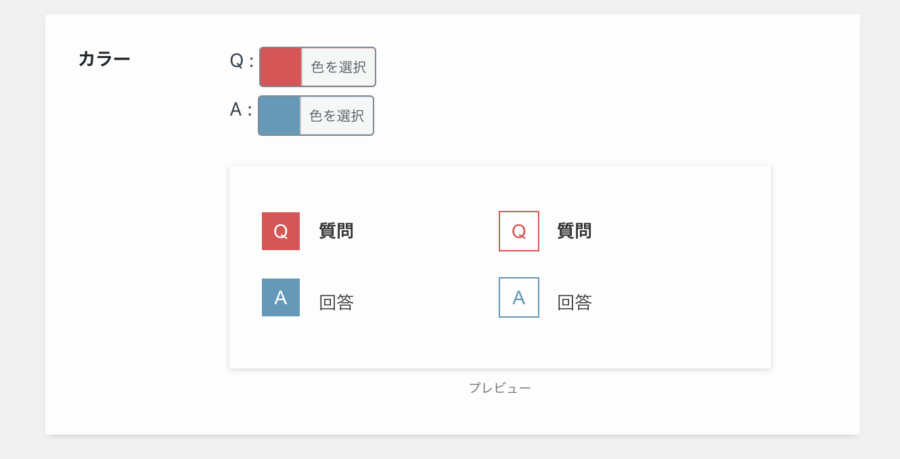900x459 pixels.
Task: Click the red Q color swatch
Action: [281, 67]
